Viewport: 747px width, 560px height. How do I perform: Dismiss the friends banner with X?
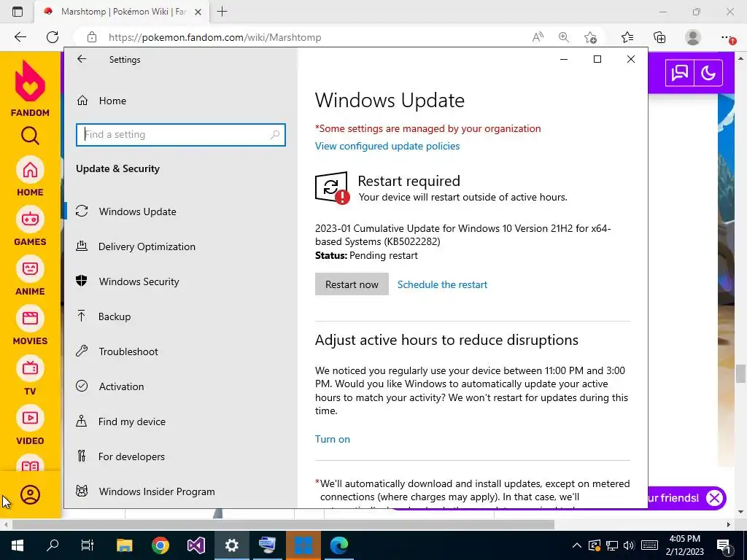pyautogui.click(x=714, y=498)
